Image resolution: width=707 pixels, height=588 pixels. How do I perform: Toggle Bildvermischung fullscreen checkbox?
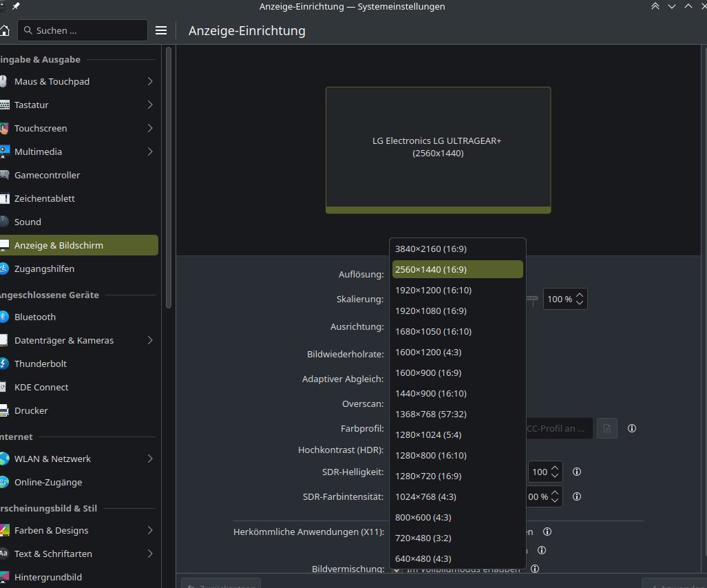coord(397,569)
